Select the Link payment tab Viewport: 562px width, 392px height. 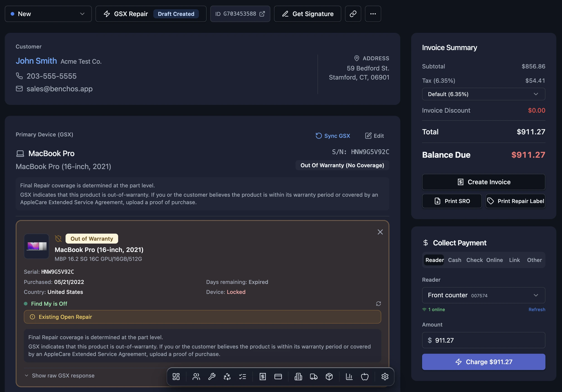point(514,260)
